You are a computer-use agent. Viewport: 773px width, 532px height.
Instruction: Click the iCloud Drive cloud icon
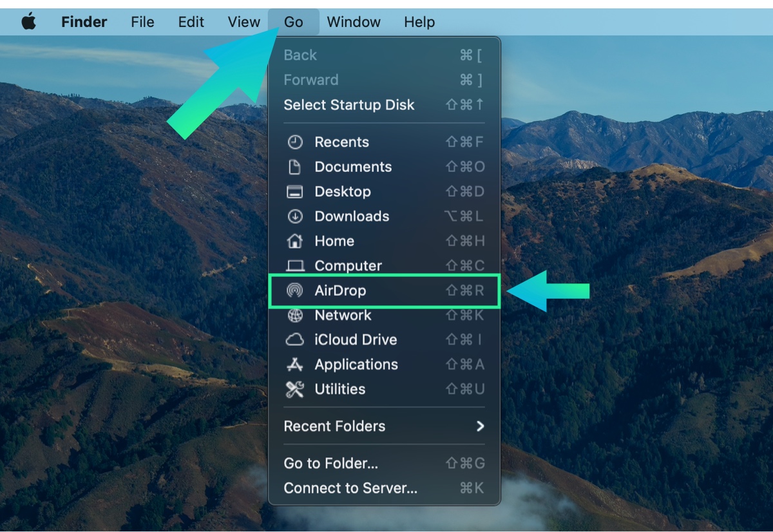(294, 340)
